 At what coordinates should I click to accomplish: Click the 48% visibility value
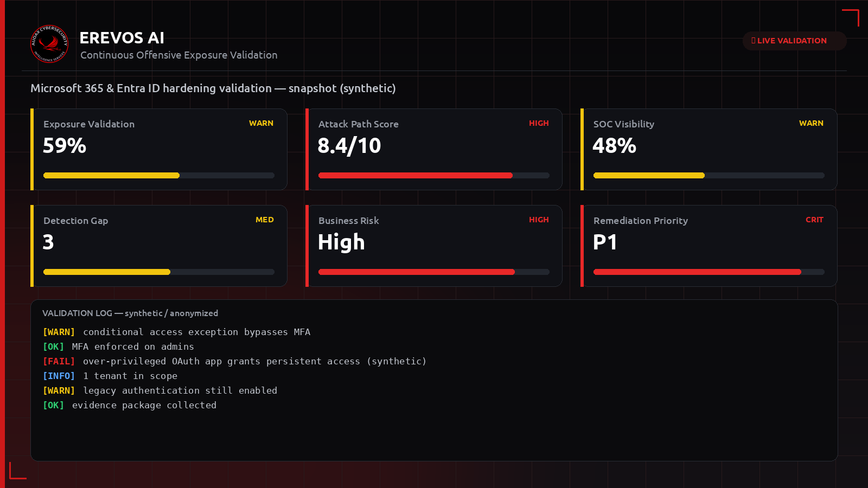click(614, 146)
